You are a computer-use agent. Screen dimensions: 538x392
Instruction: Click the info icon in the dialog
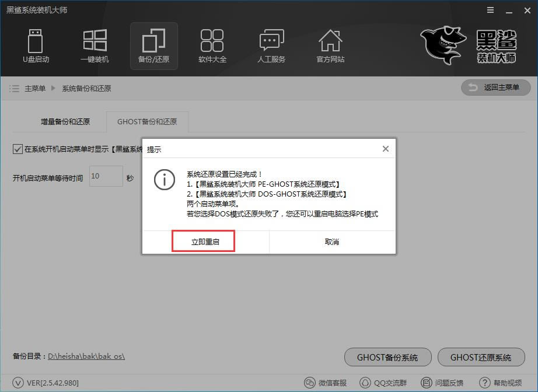click(165, 180)
